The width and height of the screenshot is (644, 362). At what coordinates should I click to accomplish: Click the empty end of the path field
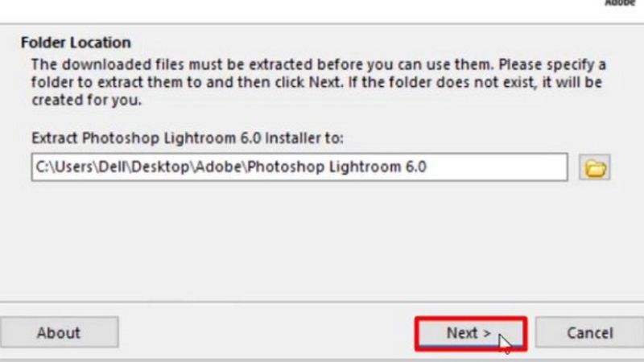499,167
